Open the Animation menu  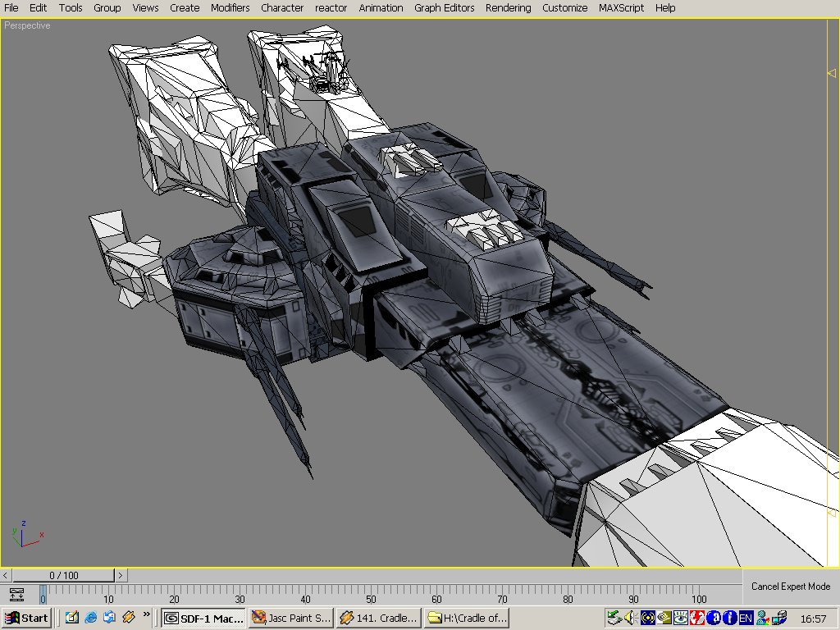pyautogui.click(x=381, y=8)
